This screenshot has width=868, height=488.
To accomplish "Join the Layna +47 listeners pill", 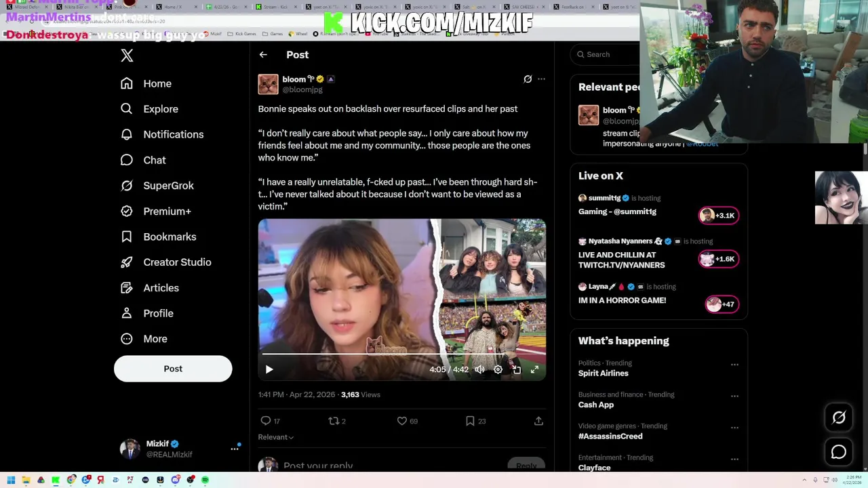I will (722, 304).
